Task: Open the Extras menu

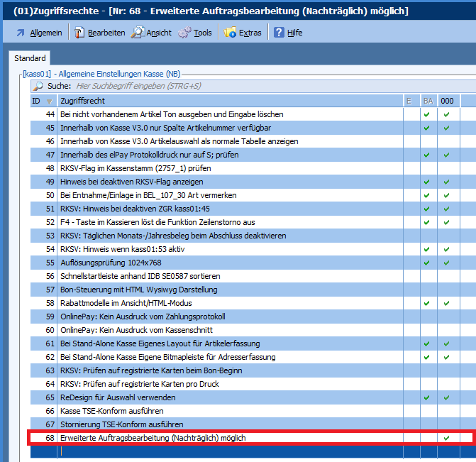Action: [250, 33]
